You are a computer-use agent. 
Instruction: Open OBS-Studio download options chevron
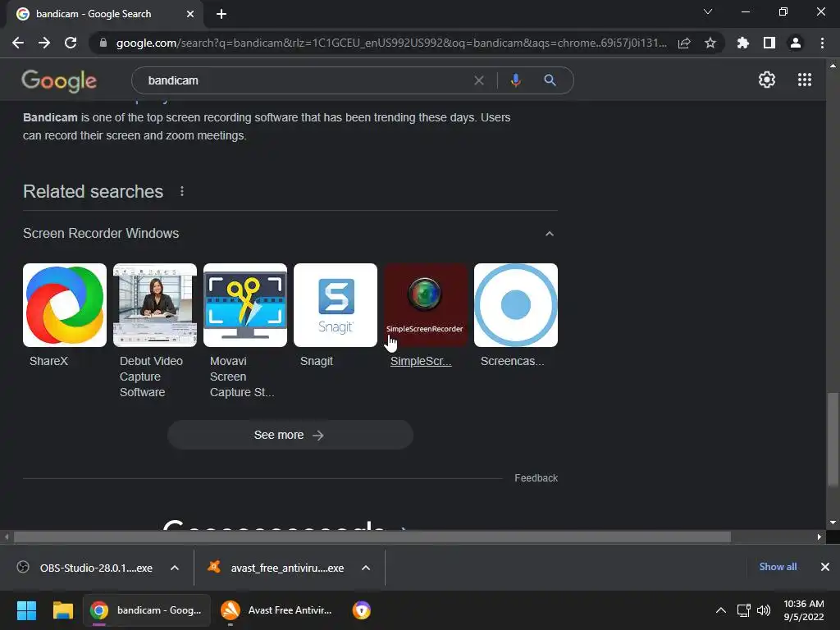coord(175,568)
